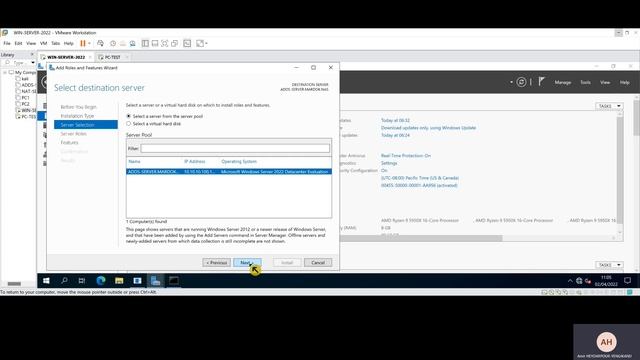Open the Tools menu in Server Manager

point(585,82)
